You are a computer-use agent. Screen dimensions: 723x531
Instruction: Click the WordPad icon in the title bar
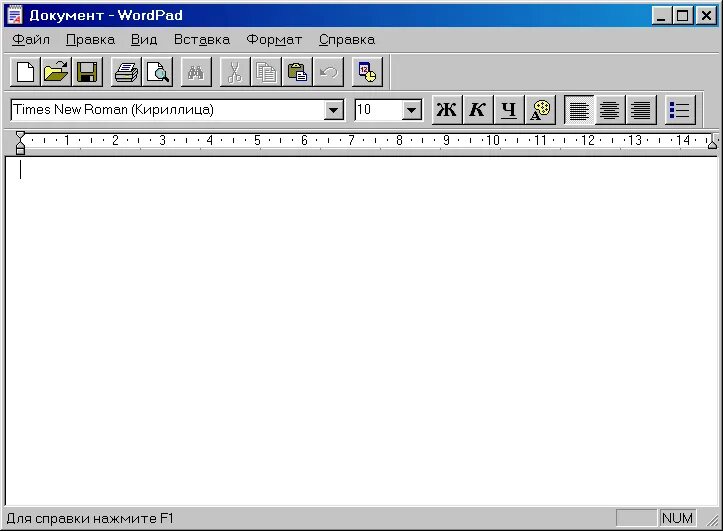[x=15, y=15]
